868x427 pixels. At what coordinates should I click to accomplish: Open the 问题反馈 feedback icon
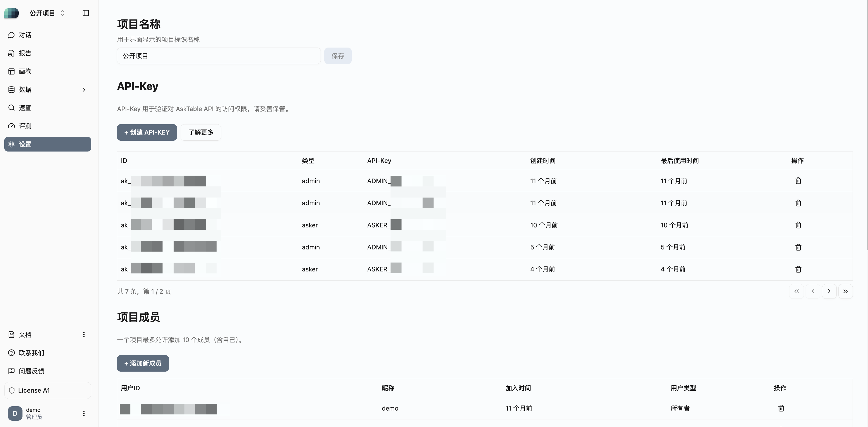[11, 371]
